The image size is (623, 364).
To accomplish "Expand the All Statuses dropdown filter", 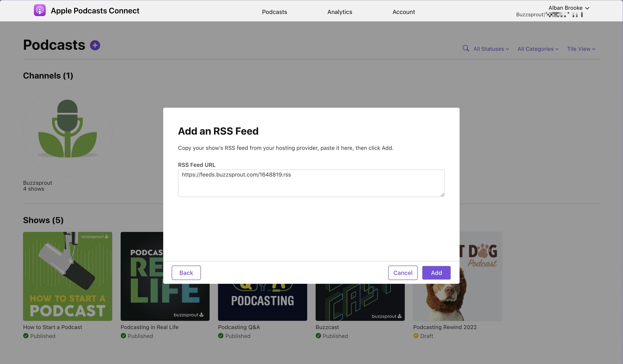I will pyautogui.click(x=490, y=48).
